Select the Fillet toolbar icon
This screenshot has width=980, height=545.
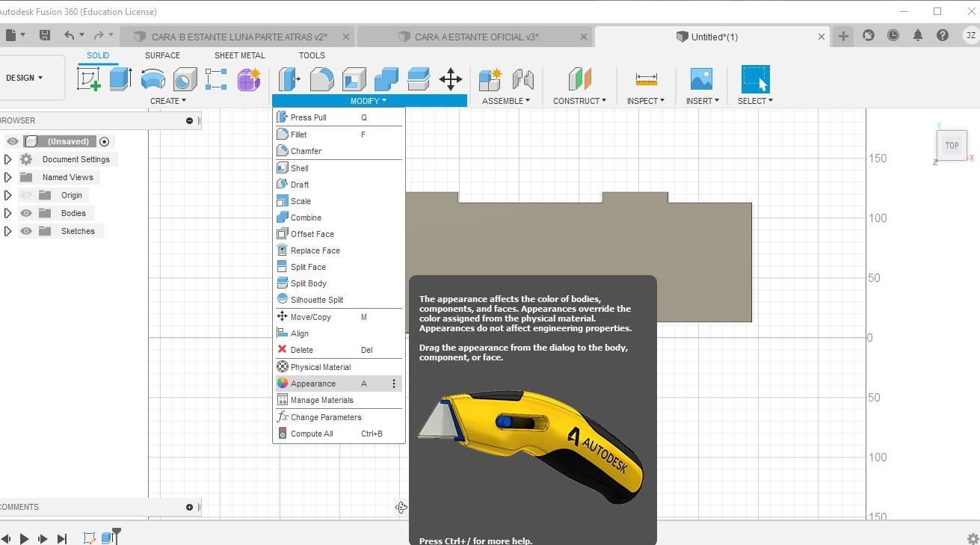321,78
